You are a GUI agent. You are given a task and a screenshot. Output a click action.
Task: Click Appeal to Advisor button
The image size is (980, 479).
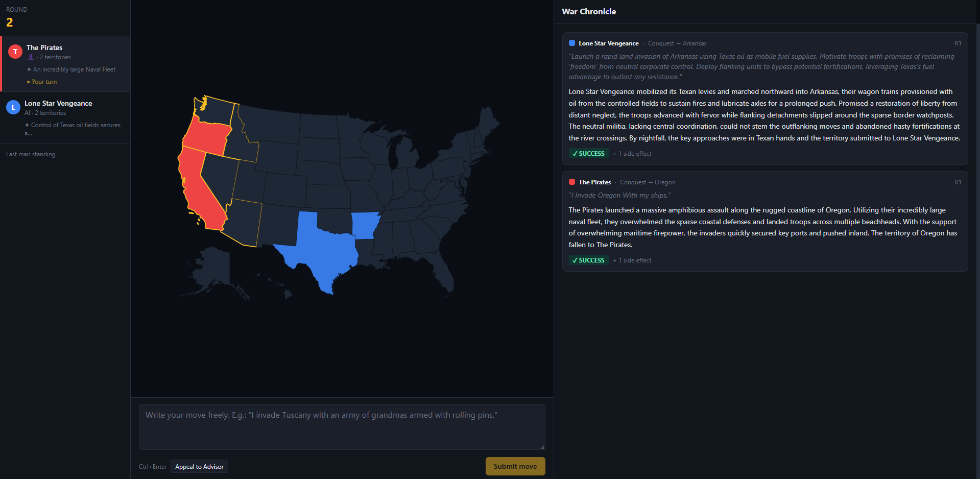coord(199,467)
